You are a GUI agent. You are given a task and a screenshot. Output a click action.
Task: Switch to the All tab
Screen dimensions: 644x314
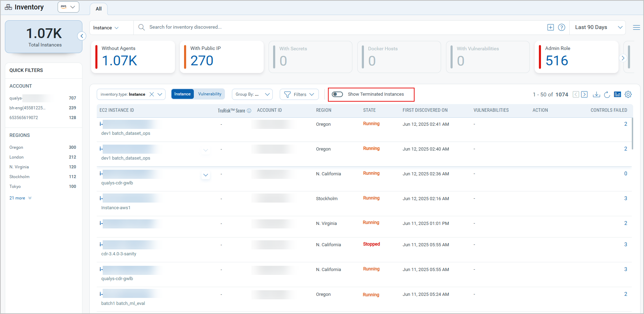pyautogui.click(x=98, y=9)
